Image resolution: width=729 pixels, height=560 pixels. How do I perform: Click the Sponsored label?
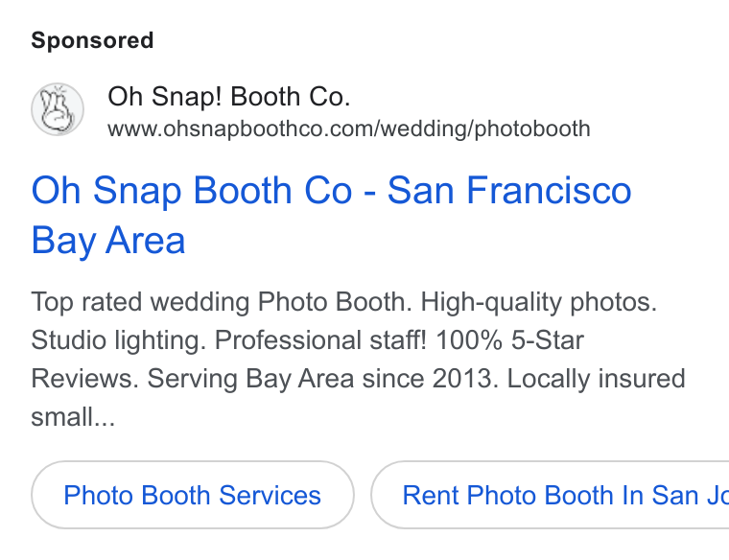coord(92,40)
